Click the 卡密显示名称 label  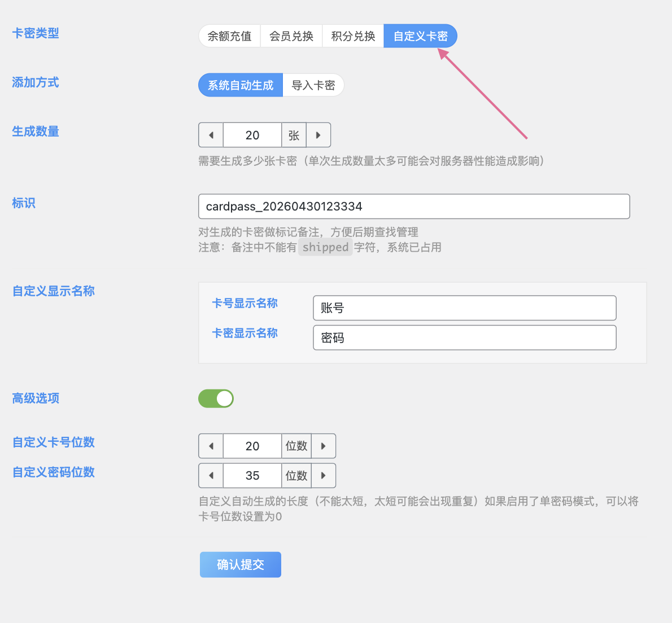[245, 333]
